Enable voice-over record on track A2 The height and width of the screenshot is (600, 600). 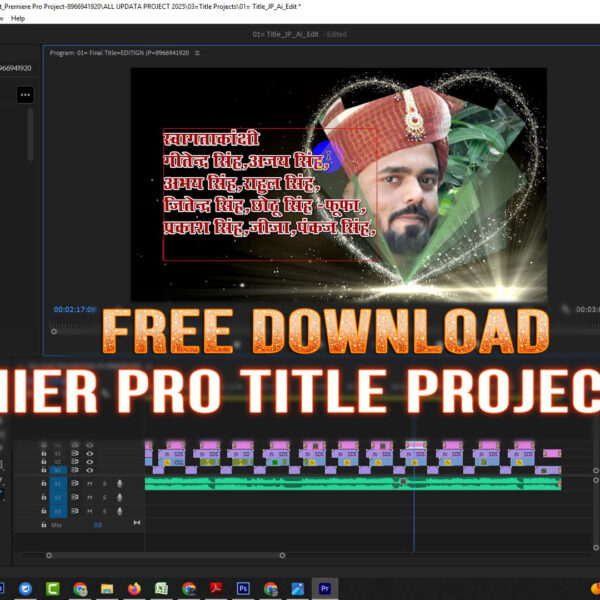(120, 497)
